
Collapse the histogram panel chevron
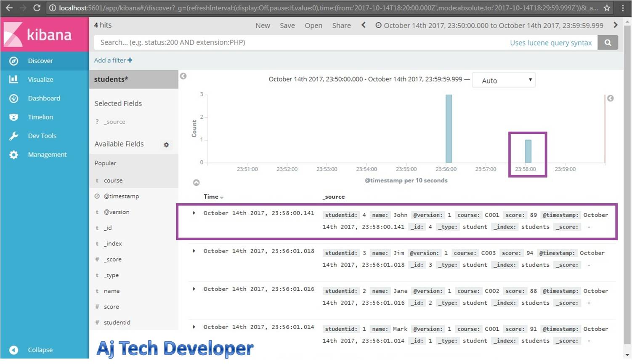[x=197, y=182]
